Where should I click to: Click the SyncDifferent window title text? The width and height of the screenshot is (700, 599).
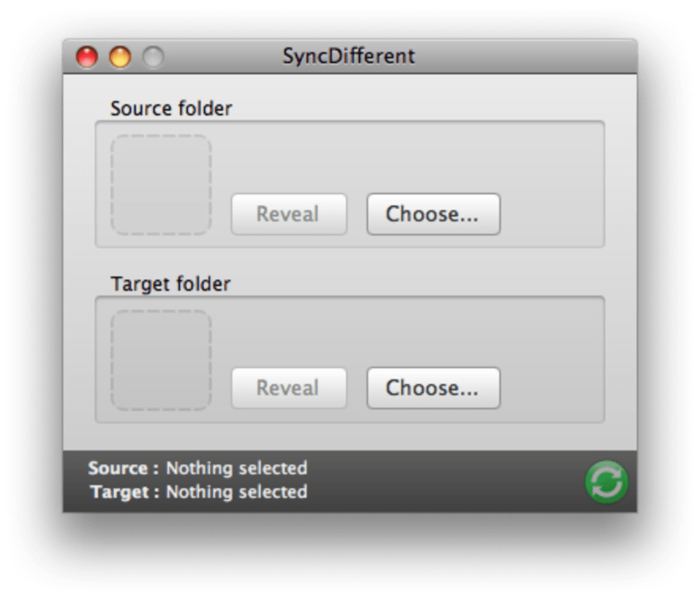tap(349, 56)
